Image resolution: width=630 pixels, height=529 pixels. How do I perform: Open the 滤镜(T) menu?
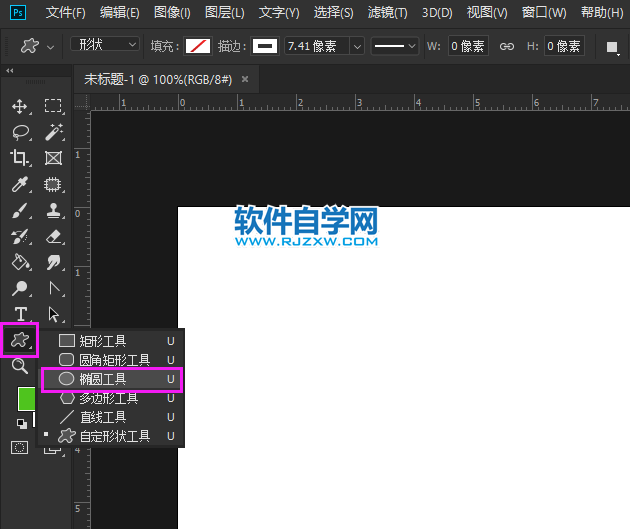pyautogui.click(x=387, y=13)
